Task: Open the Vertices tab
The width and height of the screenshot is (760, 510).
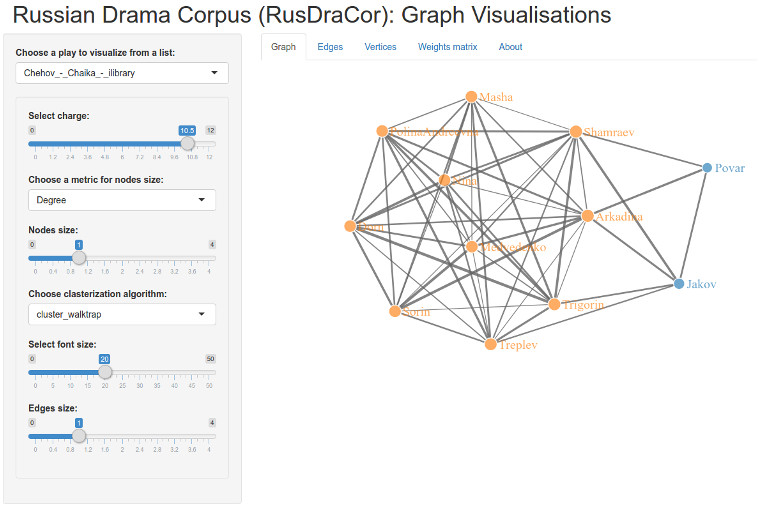Action: pyautogui.click(x=380, y=47)
